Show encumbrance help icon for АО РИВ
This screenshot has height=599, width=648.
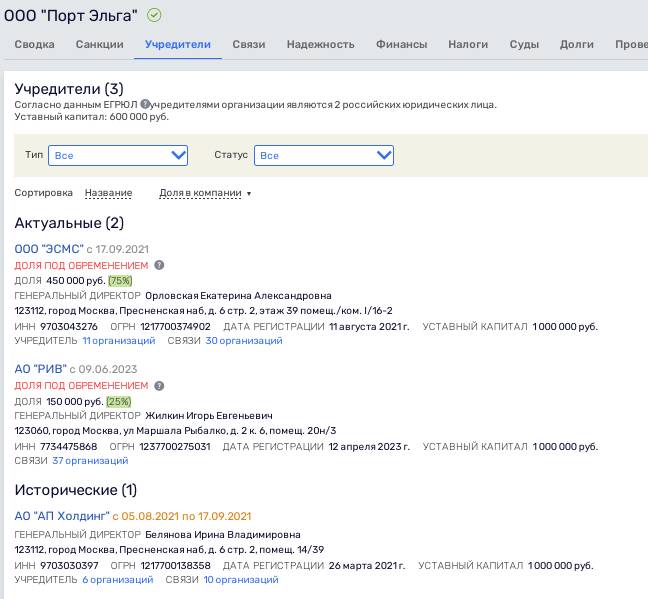159,386
